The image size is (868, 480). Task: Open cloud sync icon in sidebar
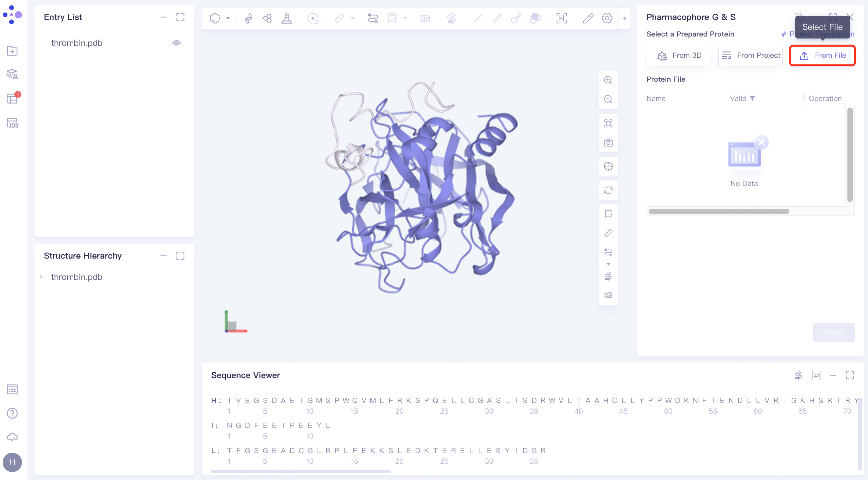12,437
